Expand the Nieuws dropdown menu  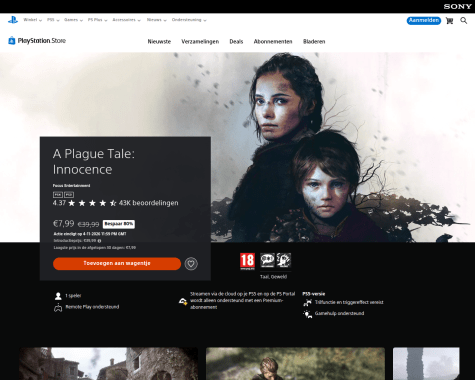[x=156, y=20]
